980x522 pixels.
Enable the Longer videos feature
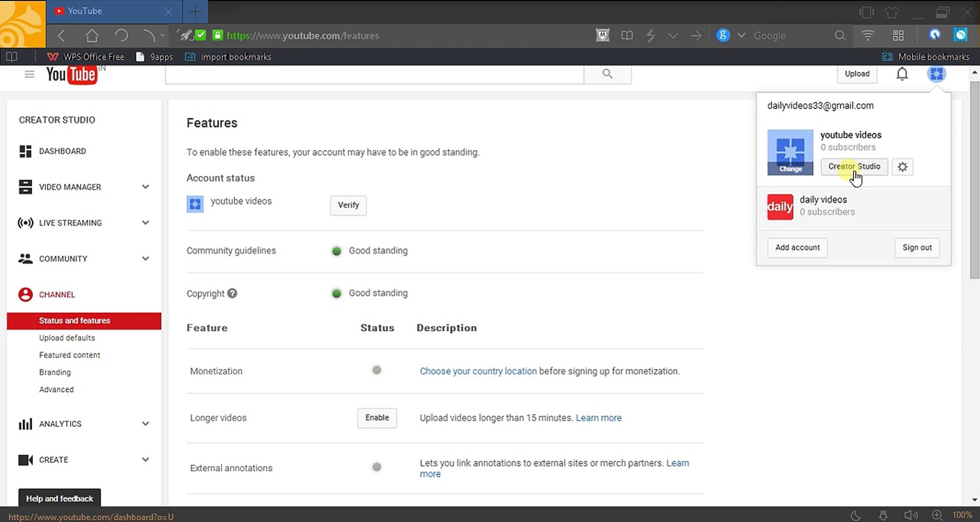[x=377, y=418]
